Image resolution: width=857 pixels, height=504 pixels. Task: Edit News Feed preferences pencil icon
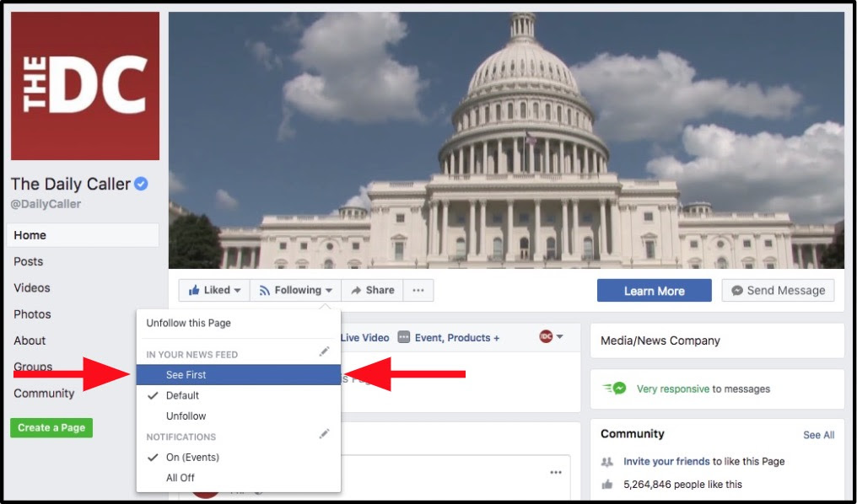[325, 351]
